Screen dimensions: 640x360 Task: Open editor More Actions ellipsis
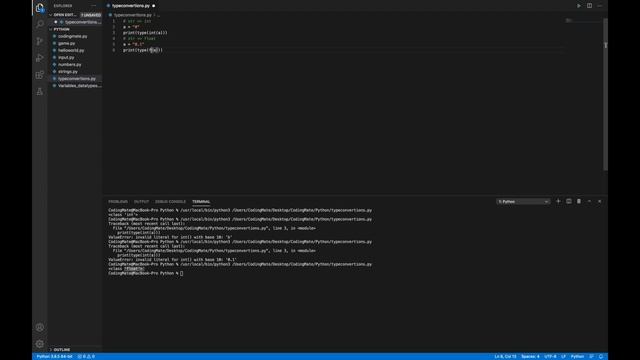coord(600,6)
